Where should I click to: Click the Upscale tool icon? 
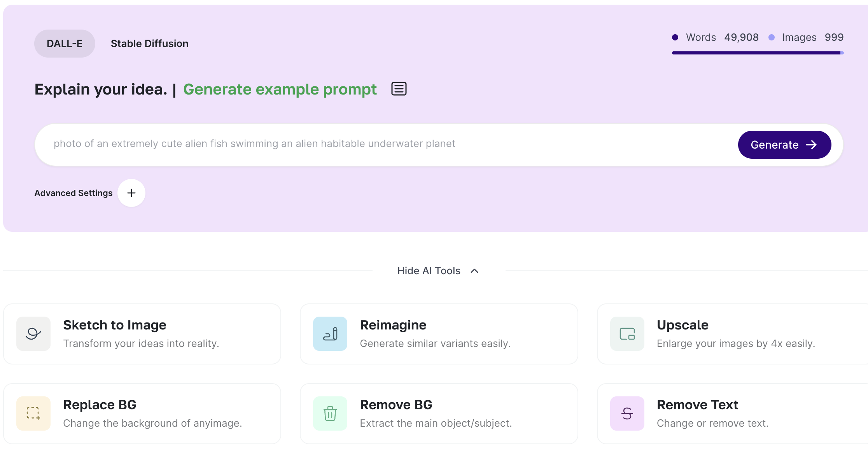pyautogui.click(x=627, y=334)
